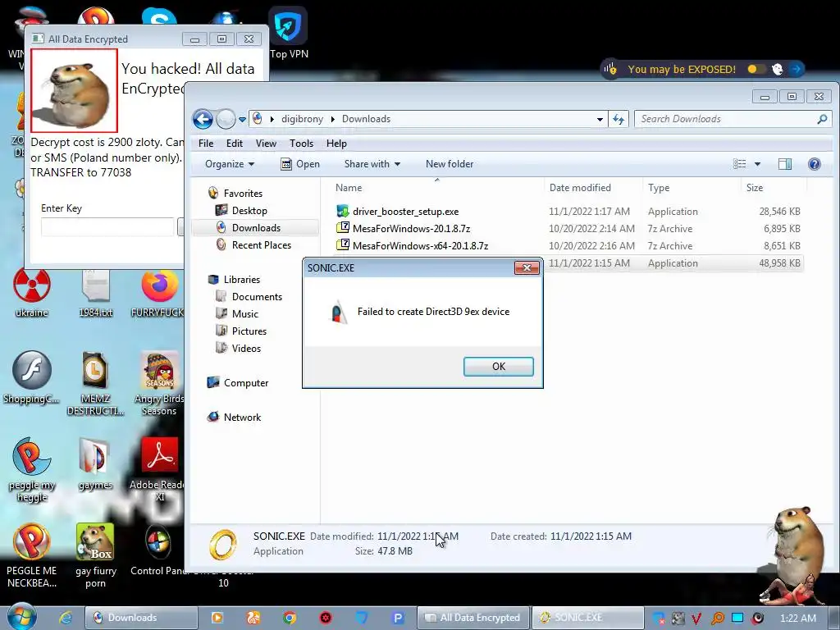Viewport: 840px width, 630px height.
Task: Click the Open toolbar button
Action: [x=300, y=164]
